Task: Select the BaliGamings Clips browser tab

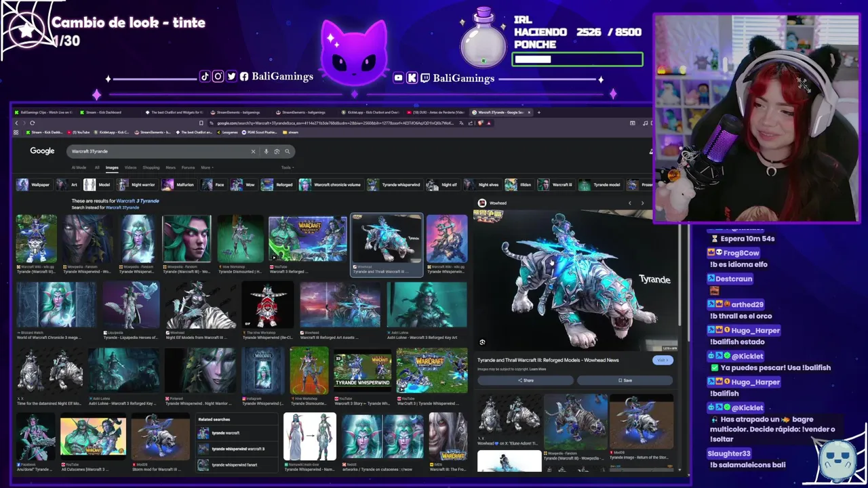Action: point(43,113)
